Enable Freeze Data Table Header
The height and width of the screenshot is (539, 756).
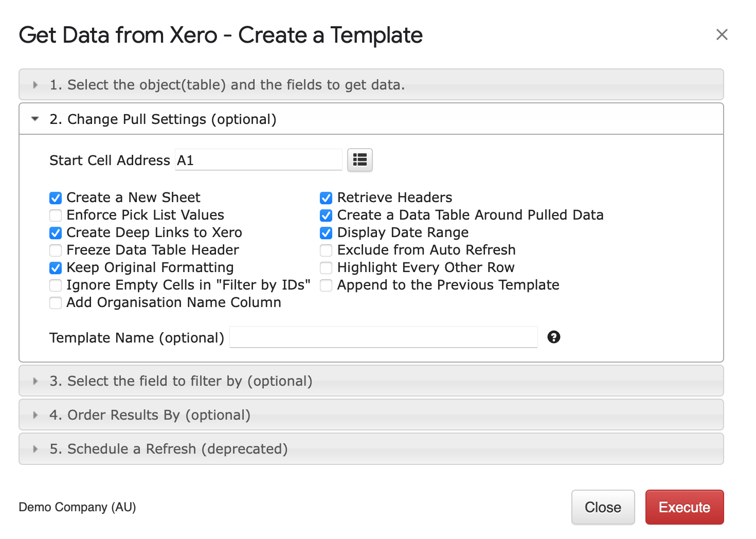click(x=56, y=250)
